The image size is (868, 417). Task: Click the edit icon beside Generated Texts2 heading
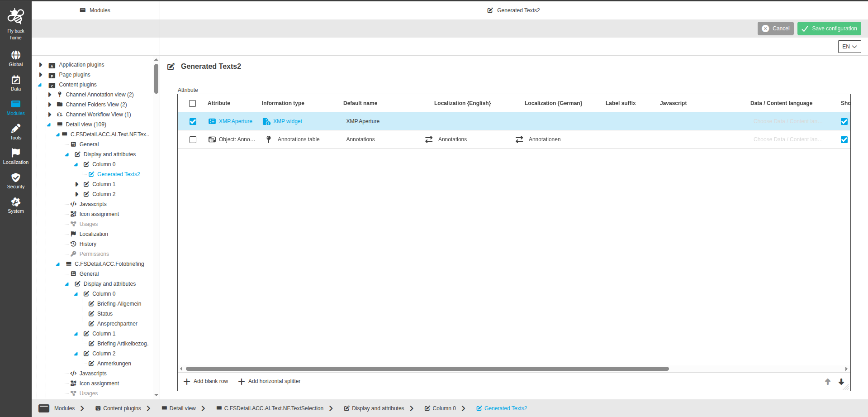pos(171,67)
